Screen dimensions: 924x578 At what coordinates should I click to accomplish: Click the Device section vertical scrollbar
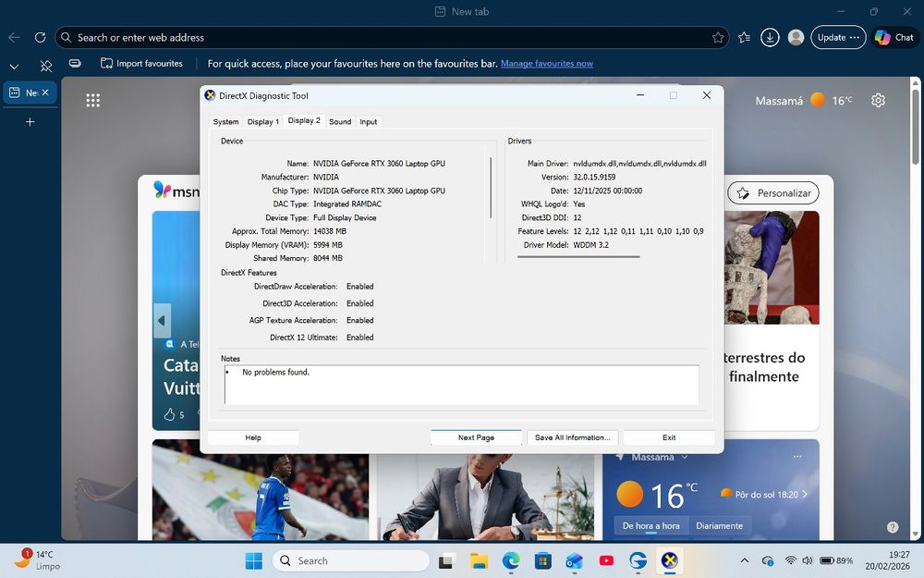coord(491,188)
